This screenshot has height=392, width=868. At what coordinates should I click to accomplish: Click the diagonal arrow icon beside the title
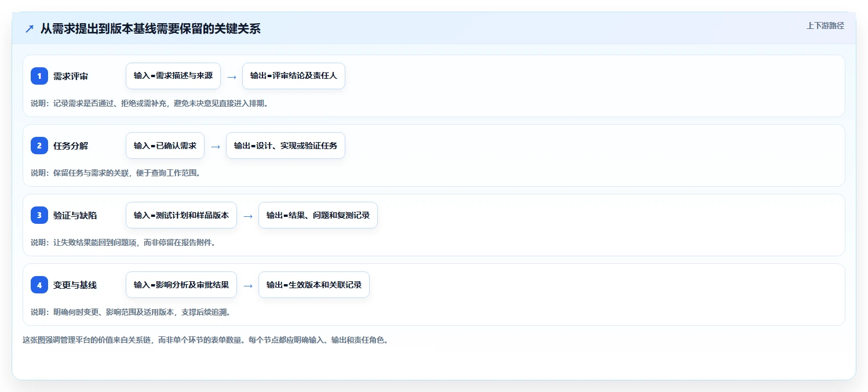[29, 28]
